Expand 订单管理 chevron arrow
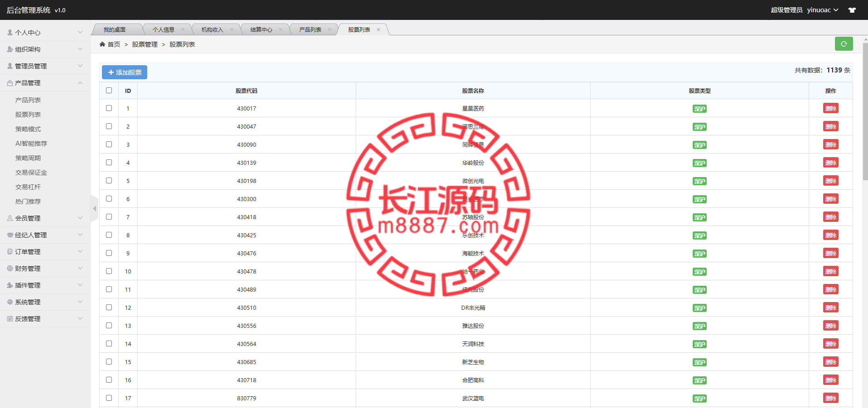Screen dimensions: 868x408 (x=80, y=251)
